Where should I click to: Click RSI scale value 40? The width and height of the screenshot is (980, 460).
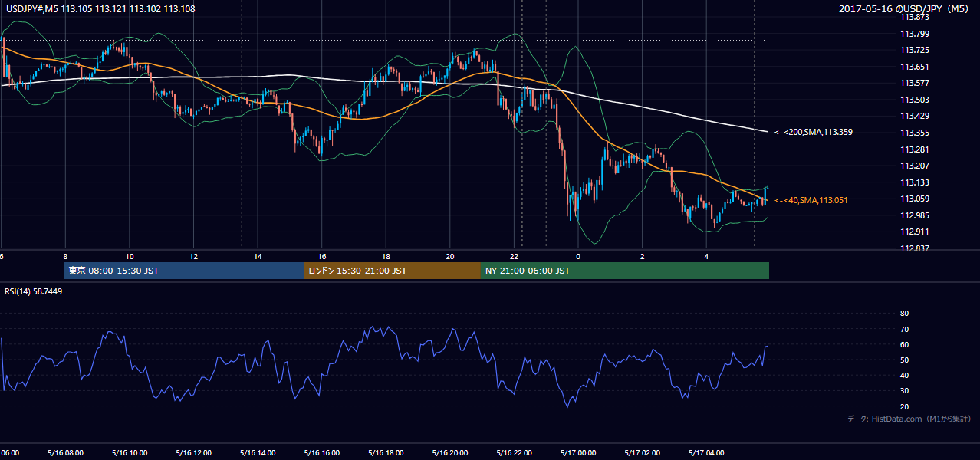[x=904, y=376]
